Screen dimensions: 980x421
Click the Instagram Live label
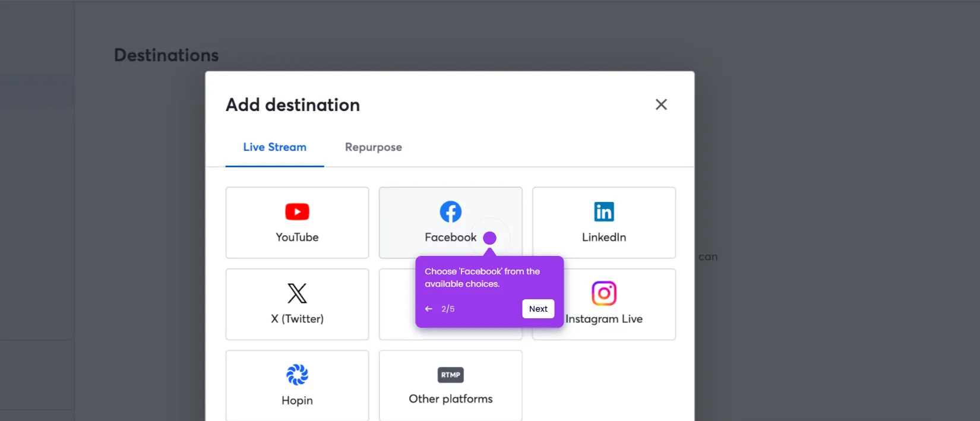click(x=604, y=319)
